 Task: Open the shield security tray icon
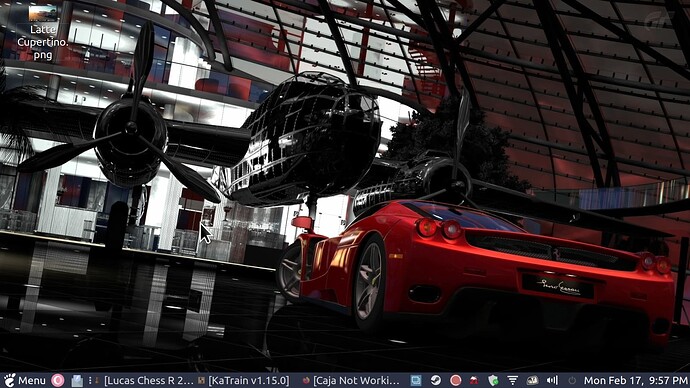[x=493, y=380]
